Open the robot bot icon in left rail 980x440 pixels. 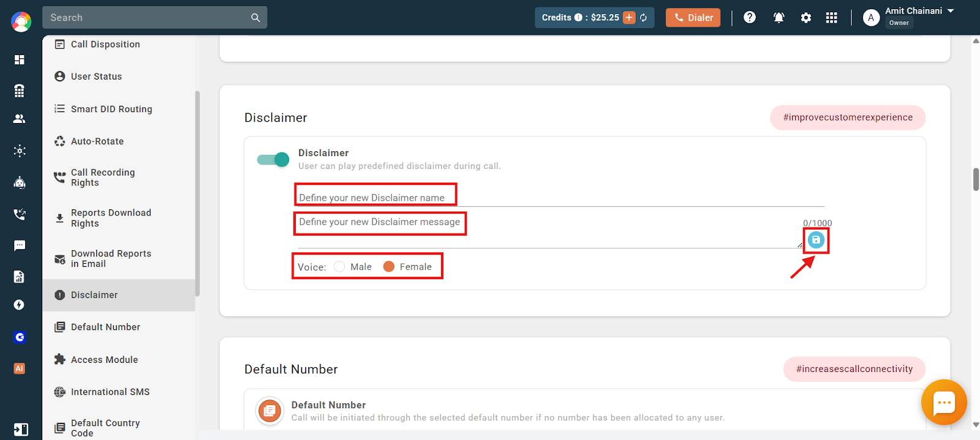pyautogui.click(x=20, y=182)
